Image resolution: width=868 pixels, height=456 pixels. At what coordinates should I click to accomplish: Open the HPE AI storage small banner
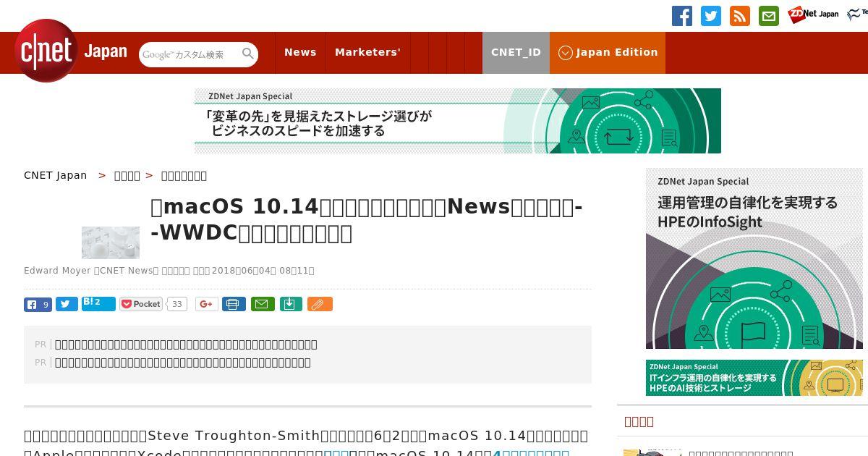click(x=754, y=378)
